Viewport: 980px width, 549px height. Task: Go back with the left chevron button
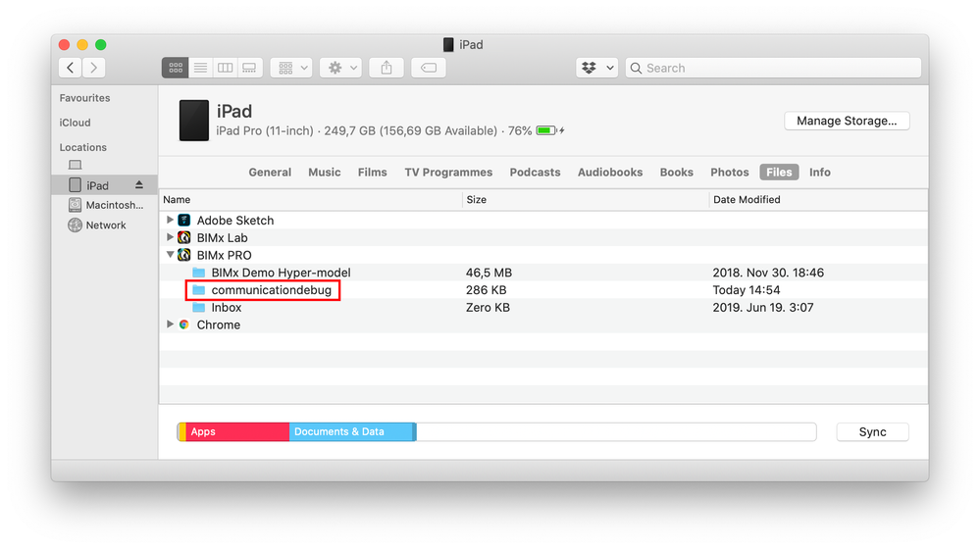point(70,68)
